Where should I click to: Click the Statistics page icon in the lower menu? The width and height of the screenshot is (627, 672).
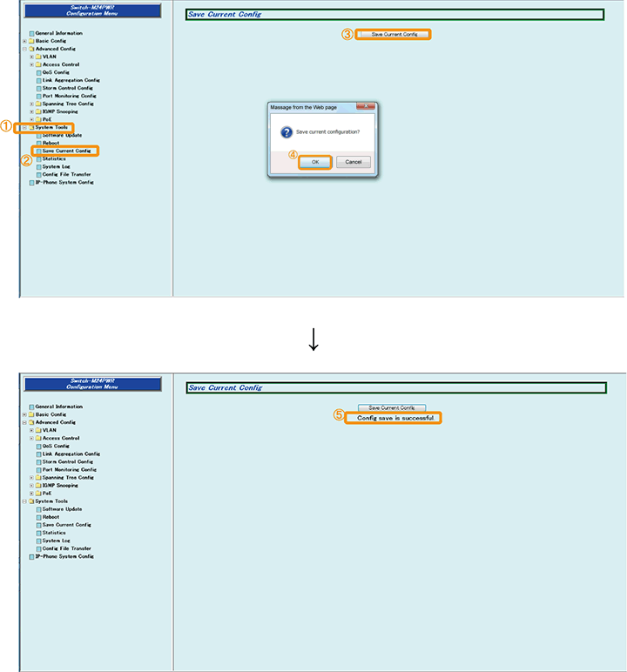(x=38, y=533)
